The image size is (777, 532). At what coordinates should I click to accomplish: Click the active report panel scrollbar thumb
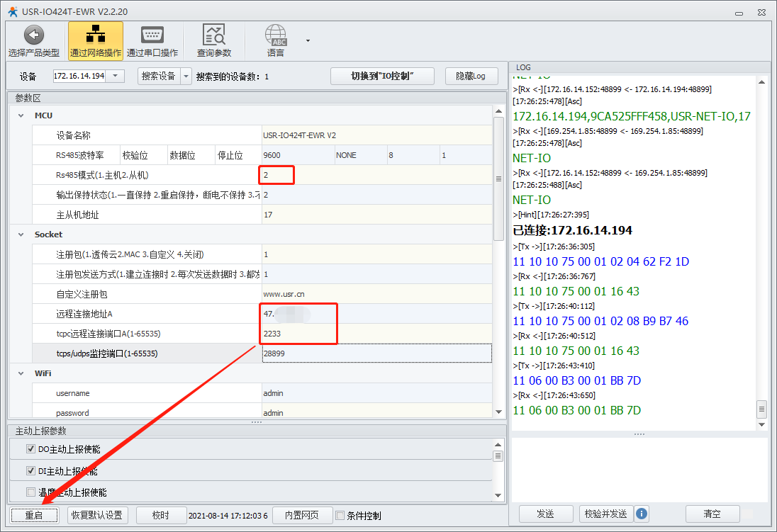pos(498,455)
